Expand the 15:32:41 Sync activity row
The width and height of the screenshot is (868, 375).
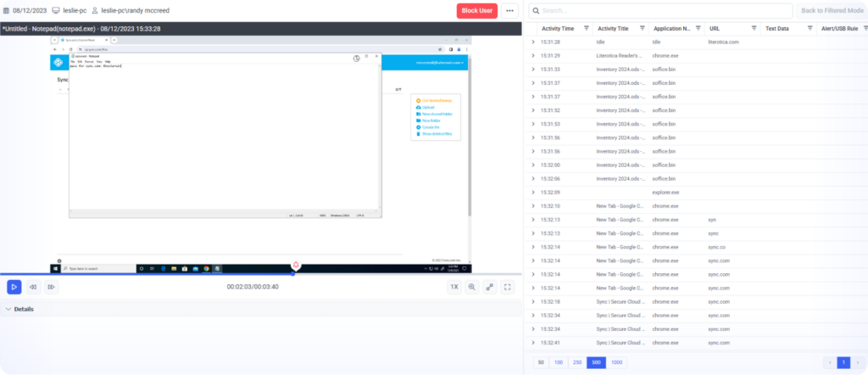tap(532, 342)
